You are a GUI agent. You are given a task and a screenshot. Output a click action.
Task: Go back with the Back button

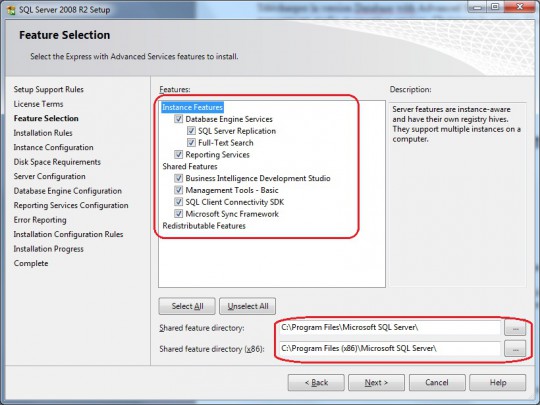point(316,383)
